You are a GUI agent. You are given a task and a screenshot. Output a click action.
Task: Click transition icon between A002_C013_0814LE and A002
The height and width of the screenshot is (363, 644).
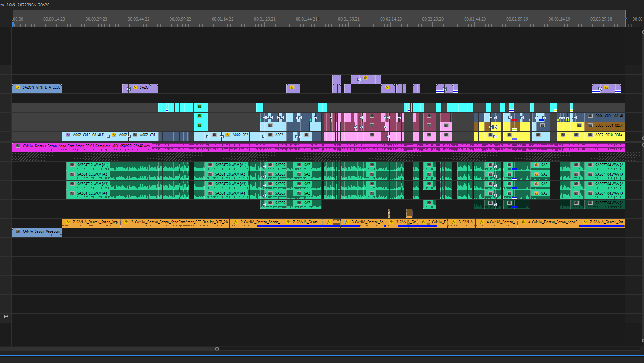point(108,136)
